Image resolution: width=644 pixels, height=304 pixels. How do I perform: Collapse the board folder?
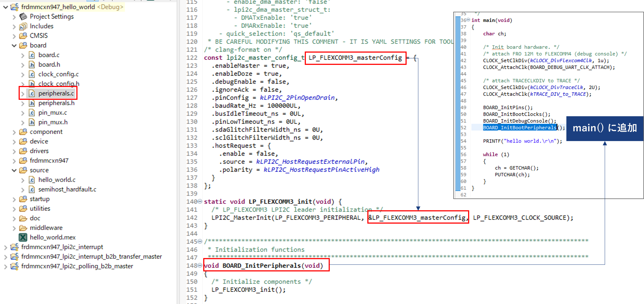tap(14, 45)
